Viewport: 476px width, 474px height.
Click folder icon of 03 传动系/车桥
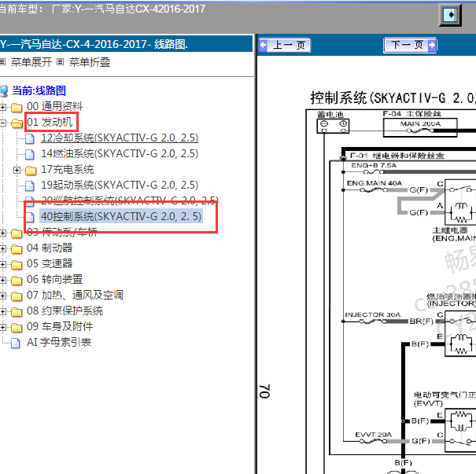17,233
